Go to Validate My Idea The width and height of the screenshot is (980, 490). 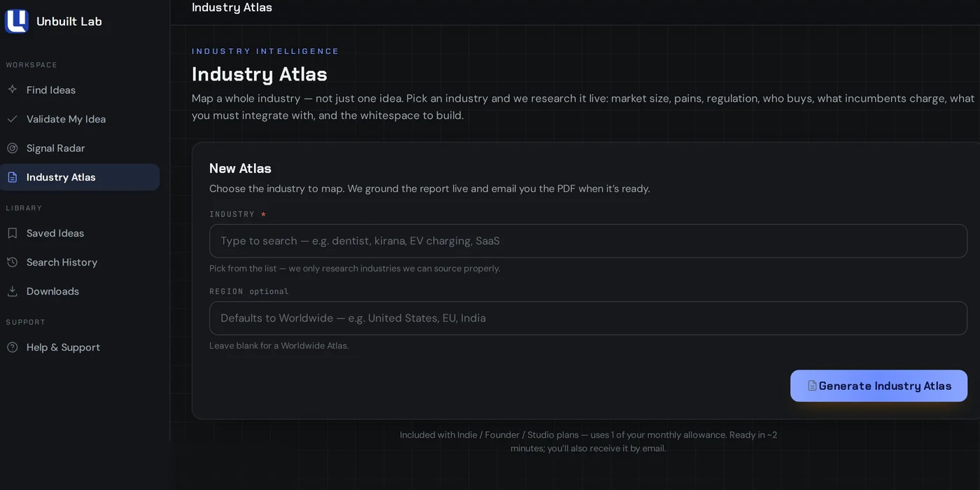tap(80, 119)
